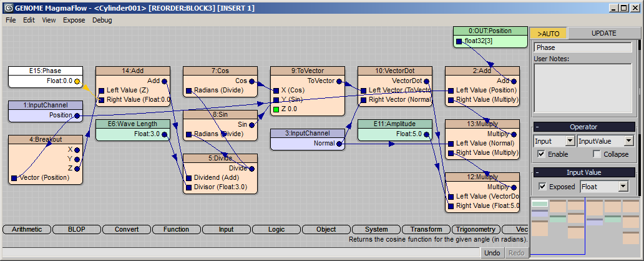Image resolution: width=644 pixels, height=261 pixels.
Task: Click the OUT:Position float32[3] input socket
Action: [459, 41]
